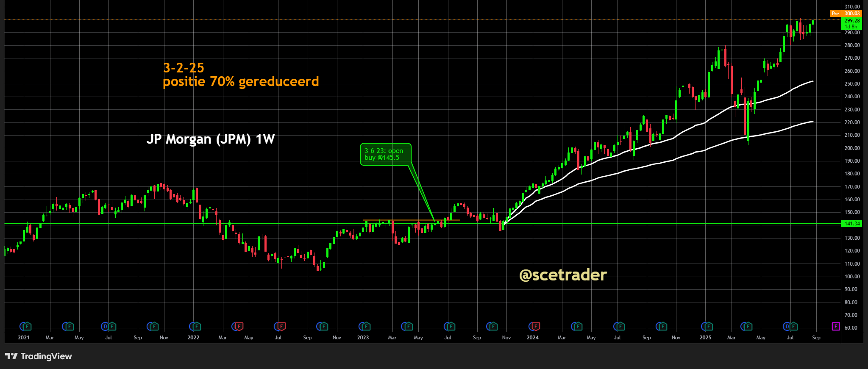This screenshot has width=868, height=369.
Task: Open the January 2025 earnings marker
Action: coord(708,326)
